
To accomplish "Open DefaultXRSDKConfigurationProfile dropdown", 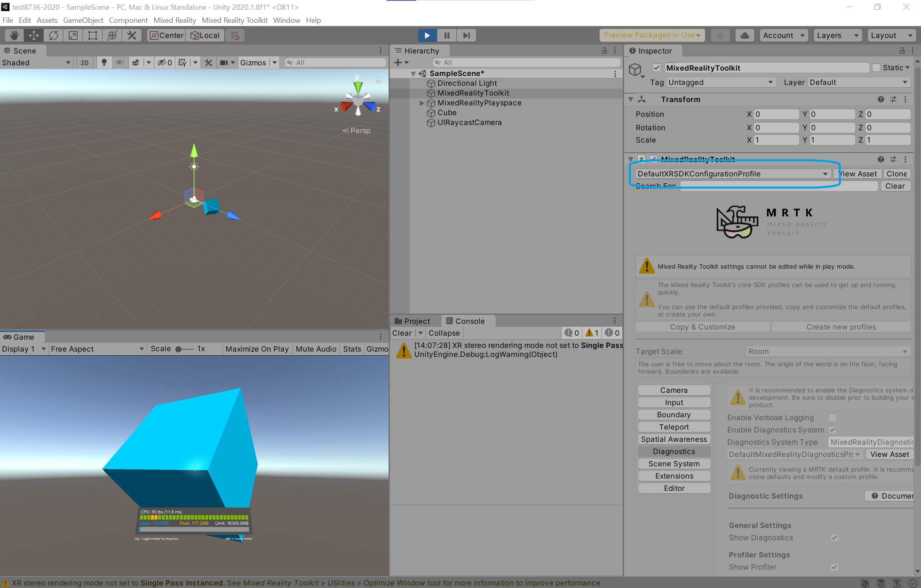I will (x=733, y=174).
